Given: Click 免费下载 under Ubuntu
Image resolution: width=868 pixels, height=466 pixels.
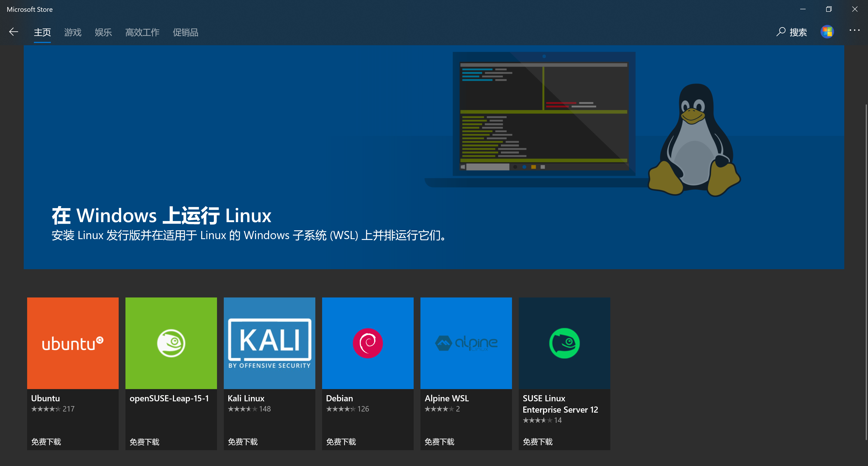Looking at the screenshot, I should [x=46, y=442].
